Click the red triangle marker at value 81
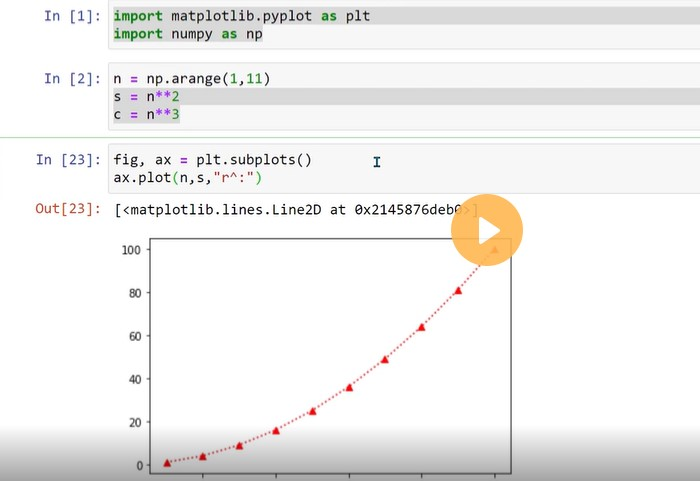The image size is (700, 481). [x=458, y=291]
